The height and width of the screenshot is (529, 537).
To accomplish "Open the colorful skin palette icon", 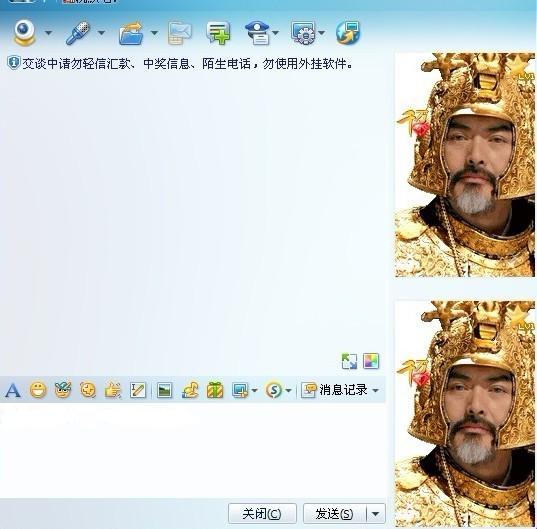I will click(371, 361).
